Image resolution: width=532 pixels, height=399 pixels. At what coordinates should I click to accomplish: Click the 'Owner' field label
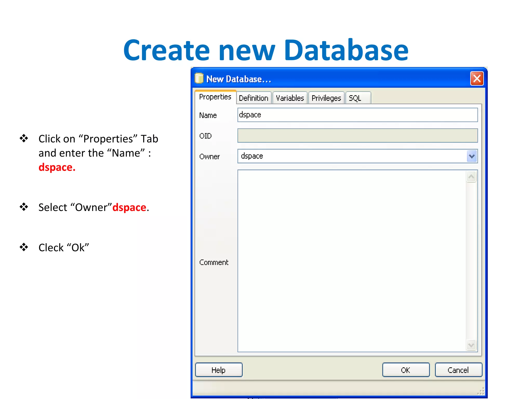click(209, 157)
